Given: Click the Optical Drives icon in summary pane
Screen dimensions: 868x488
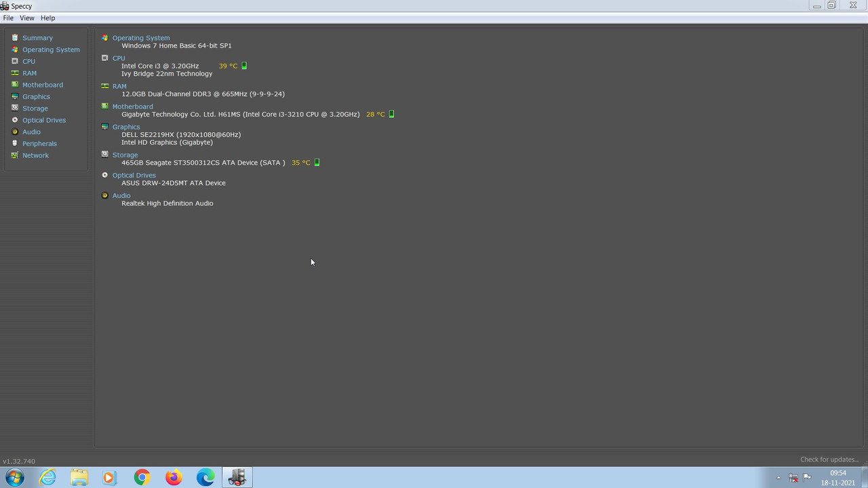Looking at the screenshot, I should click(104, 175).
